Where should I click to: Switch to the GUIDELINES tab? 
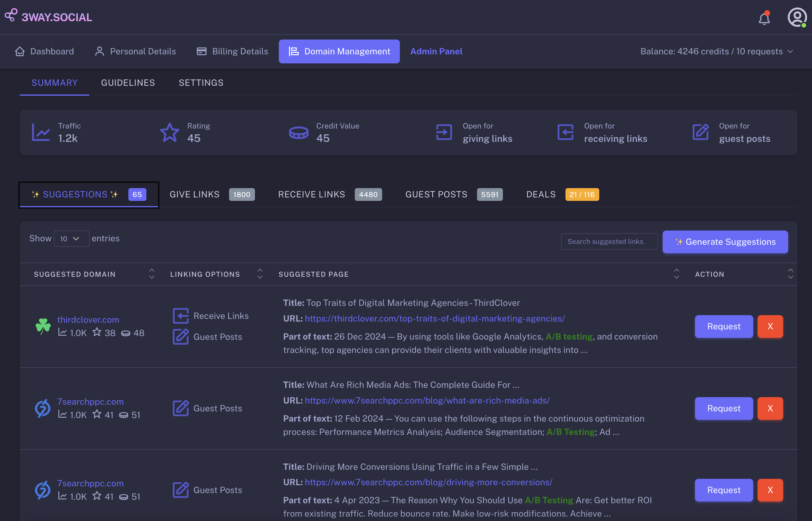click(x=128, y=83)
